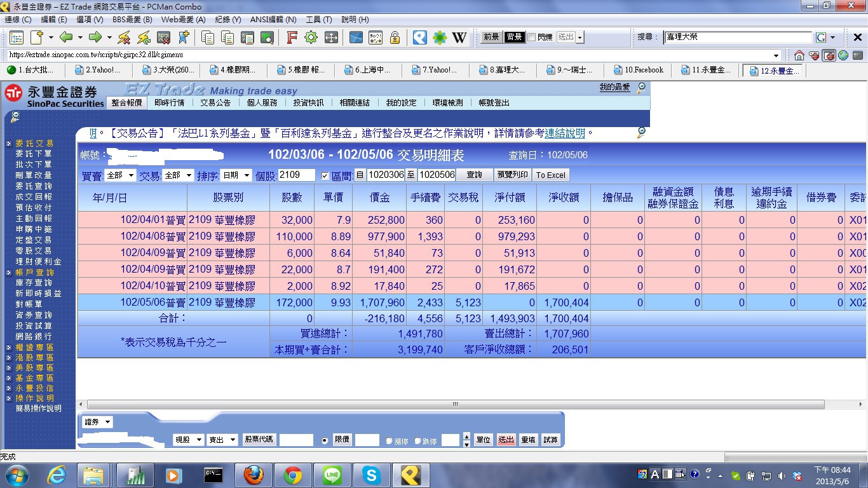Toggle the 區間 date range checkbox
The image size is (868, 488).
tap(325, 175)
